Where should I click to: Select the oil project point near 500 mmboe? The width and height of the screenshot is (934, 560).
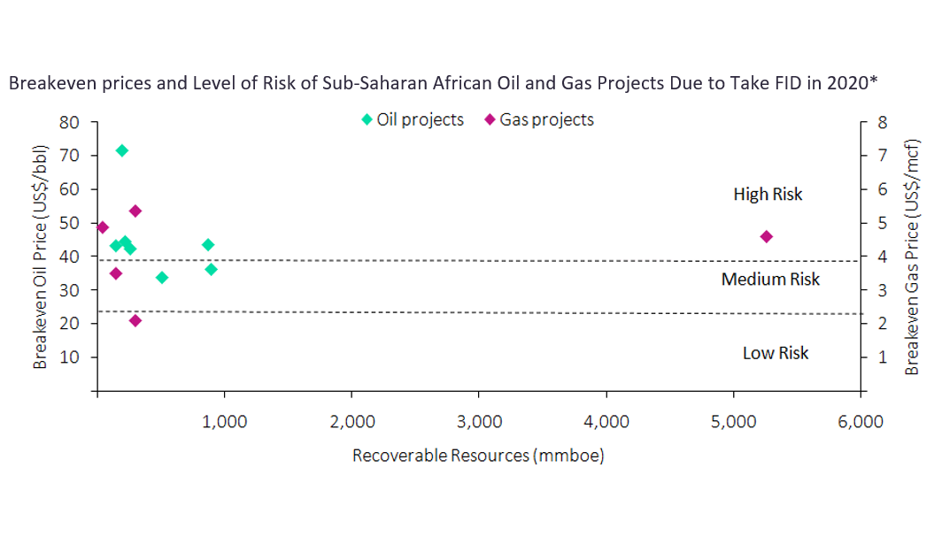(x=162, y=277)
